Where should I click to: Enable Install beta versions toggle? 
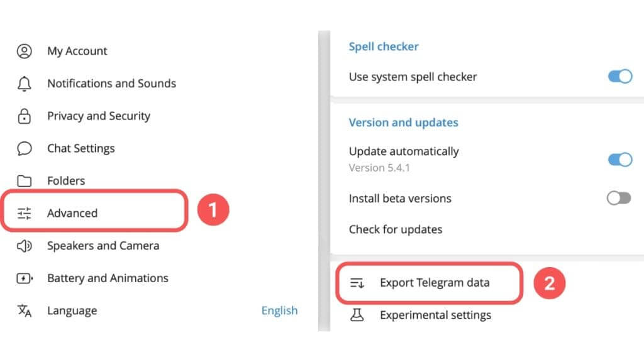point(619,198)
